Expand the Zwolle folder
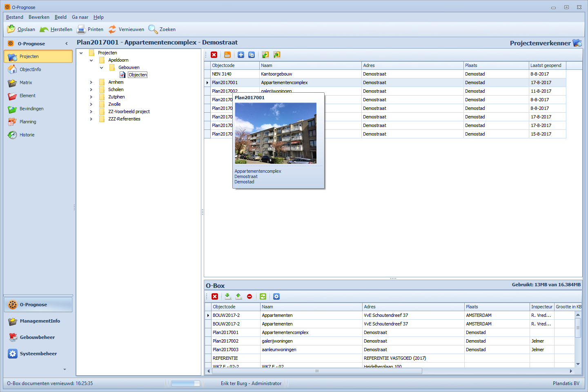Screen dimensions: 588x392 click(x=91, y=104)
